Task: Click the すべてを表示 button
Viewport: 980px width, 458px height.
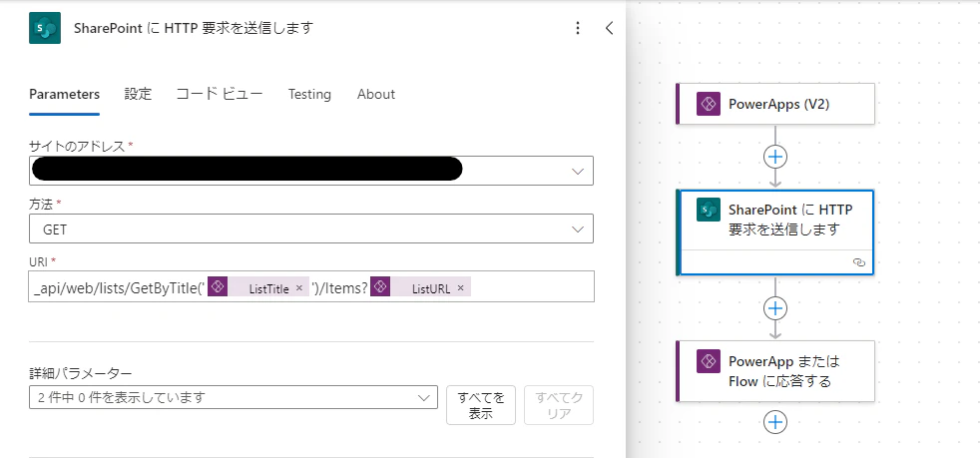Action: coord(481,405)
